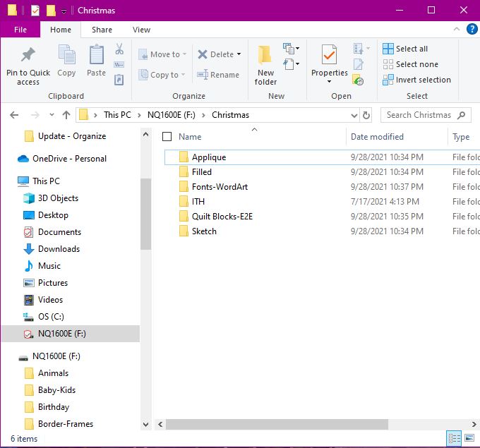Screen dimensions: 480x448
Task: Click This PC in the address breadcrumb
Action: tap(117, 115)
